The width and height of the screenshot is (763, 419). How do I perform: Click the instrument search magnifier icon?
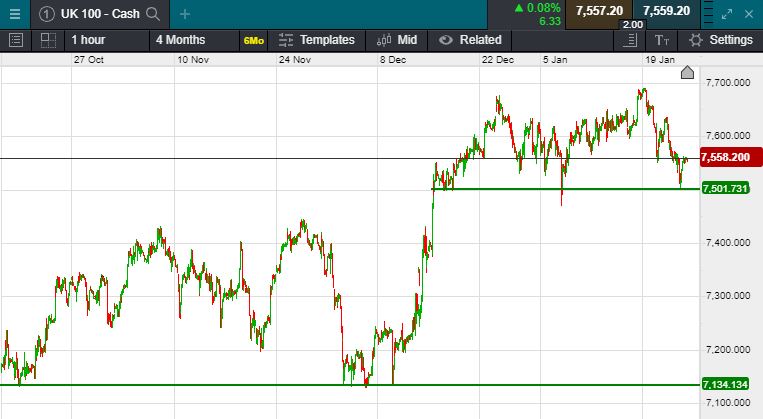pos(152,13)
